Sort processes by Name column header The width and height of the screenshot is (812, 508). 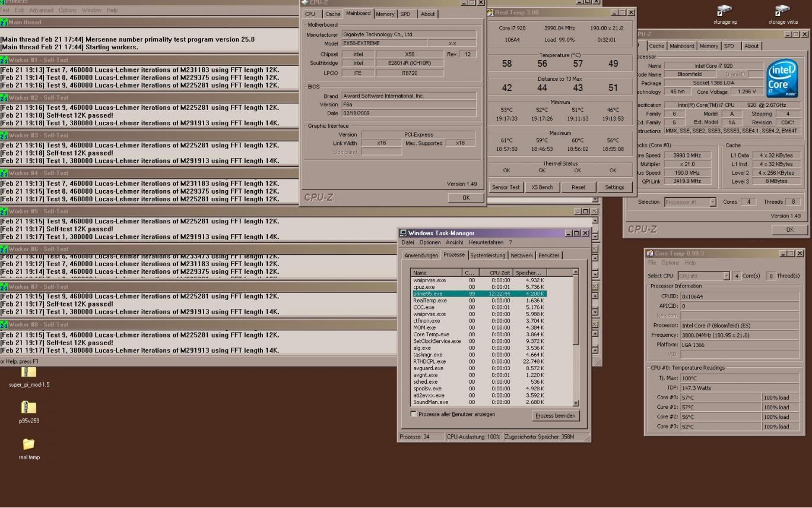436,273
